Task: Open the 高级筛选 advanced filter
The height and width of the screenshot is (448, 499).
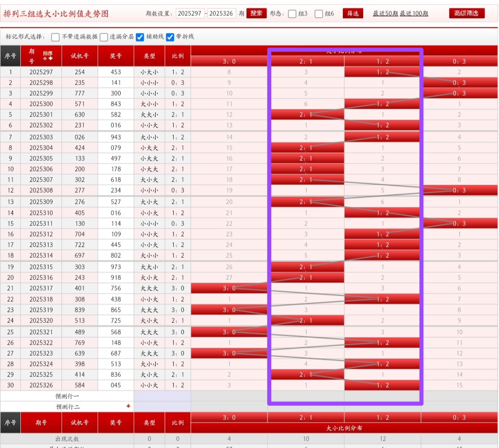Action: tap(467, 13)
